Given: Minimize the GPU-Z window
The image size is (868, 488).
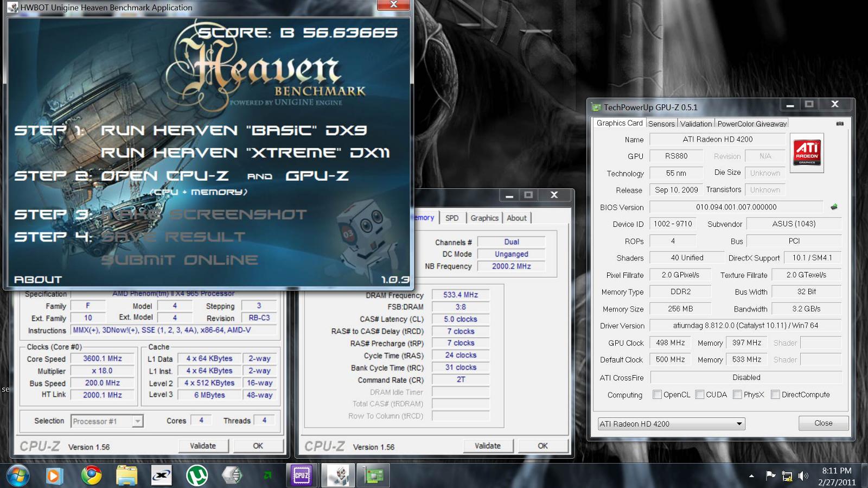Looking at the screenshot, I should pyautogui.click(x=790, y=104).
